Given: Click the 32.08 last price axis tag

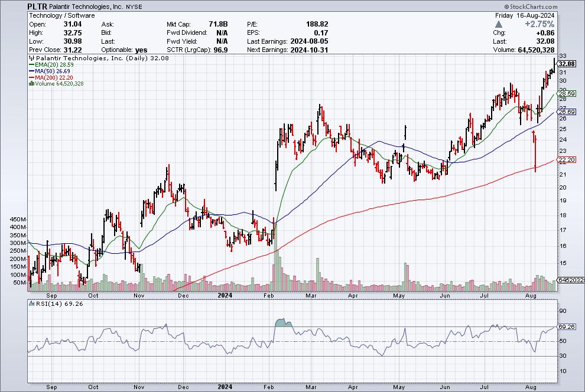Looking at the screenshot, I should tap(566, 64).
